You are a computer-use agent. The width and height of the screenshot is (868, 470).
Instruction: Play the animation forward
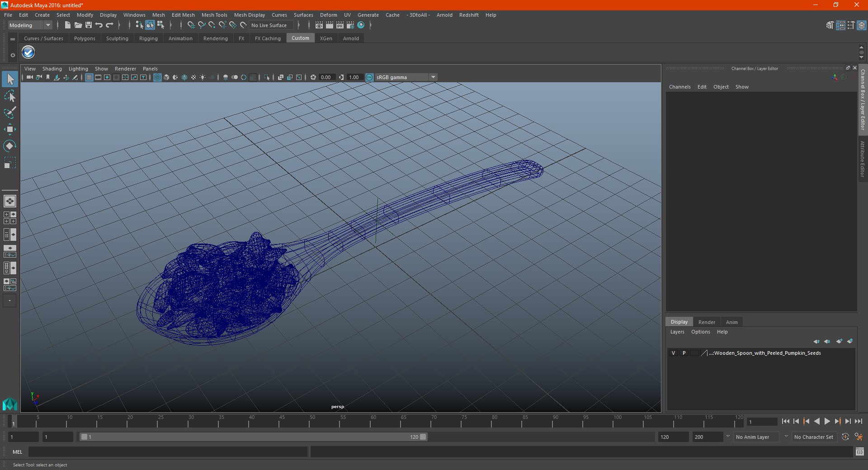827,421
